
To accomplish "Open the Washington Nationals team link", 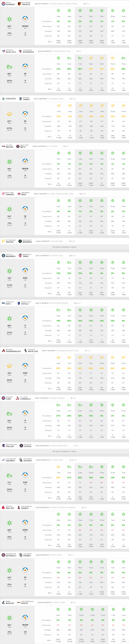I will click(11, 555).
